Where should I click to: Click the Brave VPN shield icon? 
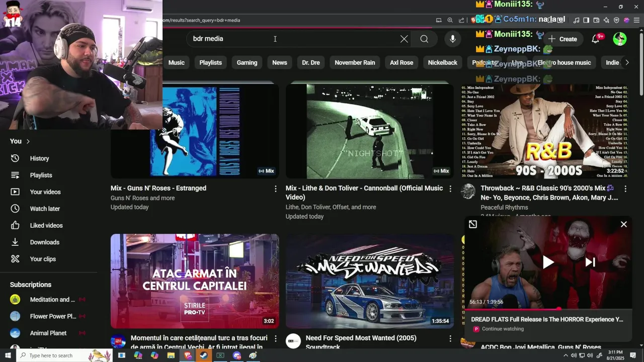(x=616, y=20)
